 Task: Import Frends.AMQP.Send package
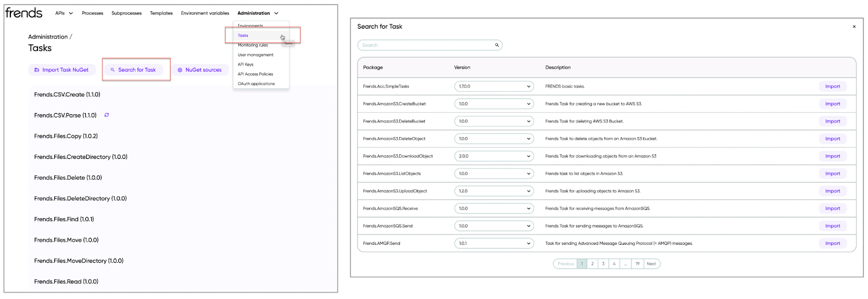(832, 243)
